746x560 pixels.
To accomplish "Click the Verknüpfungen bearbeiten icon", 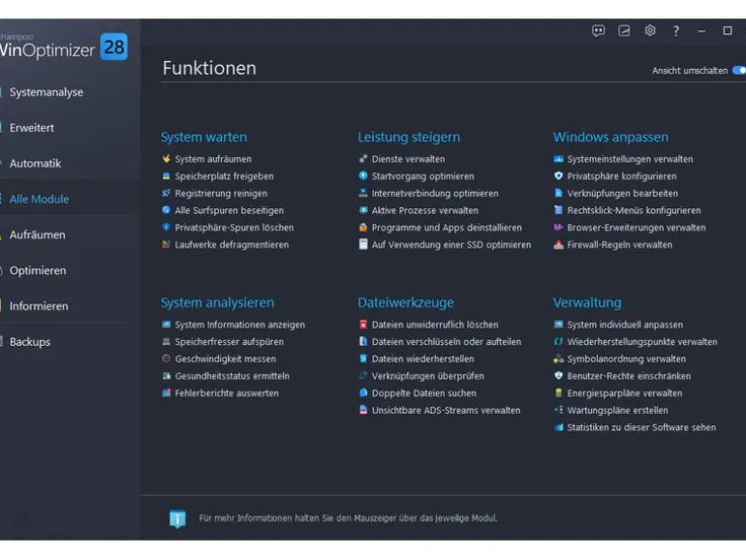I will pos(559,193).
